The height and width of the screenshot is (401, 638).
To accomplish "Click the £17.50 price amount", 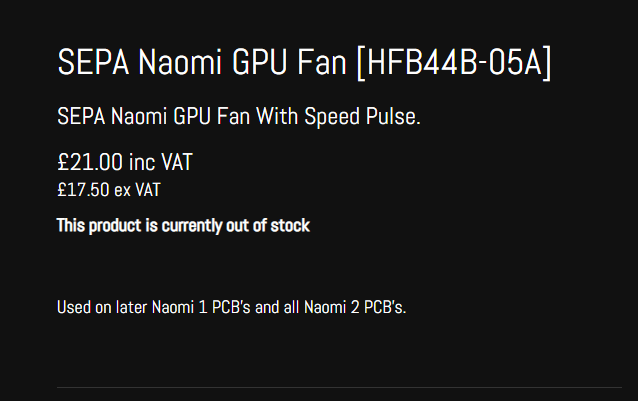I will pyautogui.click(x=83, y=190).
